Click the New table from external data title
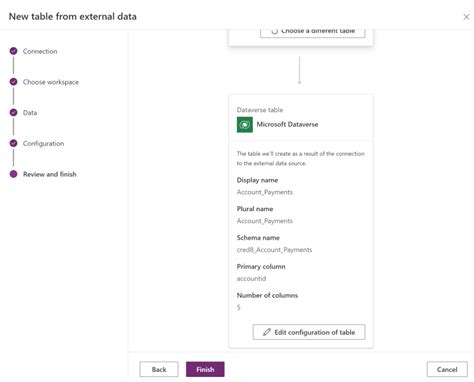The height and width of the screenshot is (382, 474). point(73,16)
